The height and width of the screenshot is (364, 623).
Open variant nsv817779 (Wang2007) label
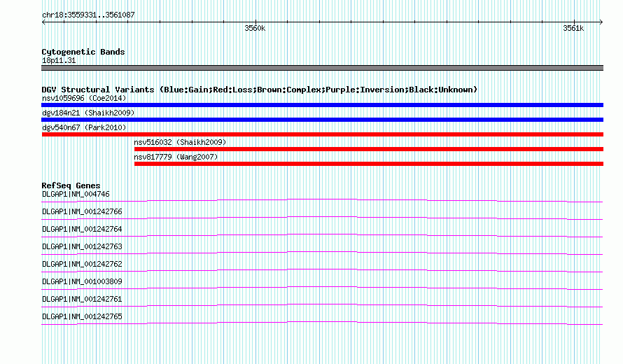pos(176,157)
